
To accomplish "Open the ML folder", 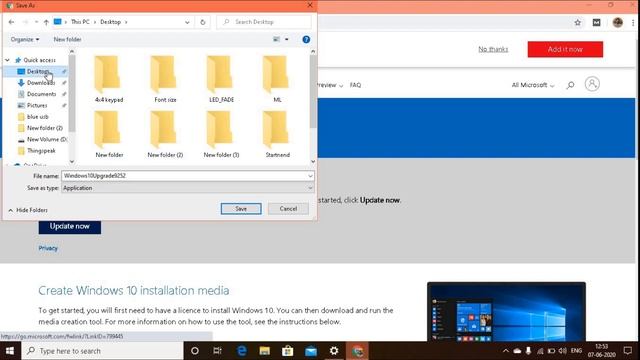I will coord(278,79).
